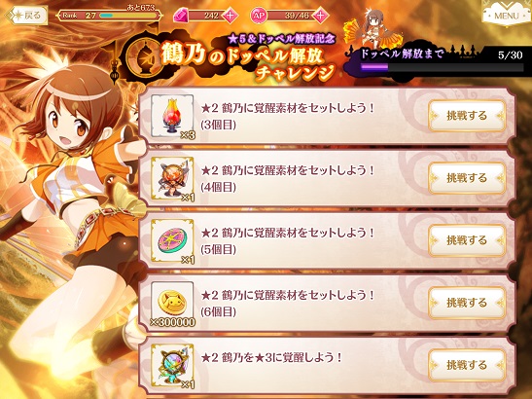The width and height of the screenshot is (532, 399).
Task: Select the gold coin ×300000 reward icon
Action: tap(172, 303)
